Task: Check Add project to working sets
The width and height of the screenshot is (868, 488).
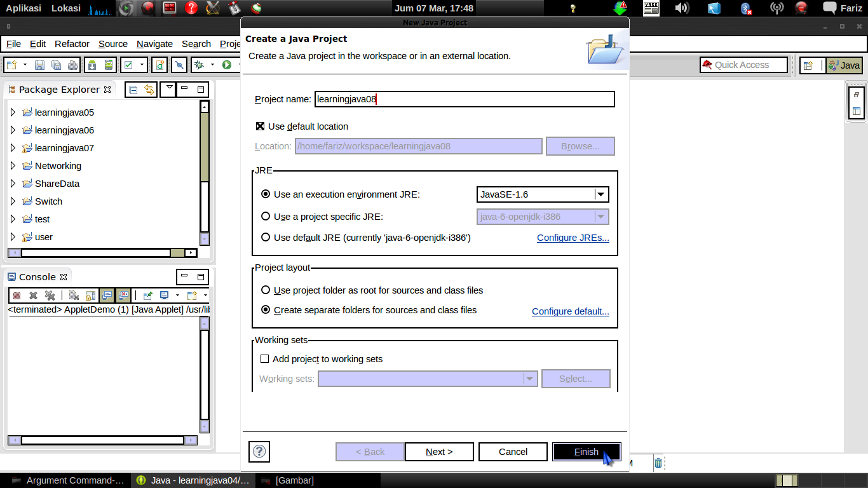Action: point(264,359)
